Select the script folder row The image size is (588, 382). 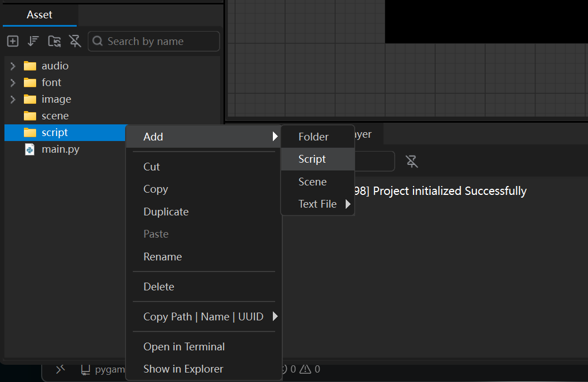point(65,133)
